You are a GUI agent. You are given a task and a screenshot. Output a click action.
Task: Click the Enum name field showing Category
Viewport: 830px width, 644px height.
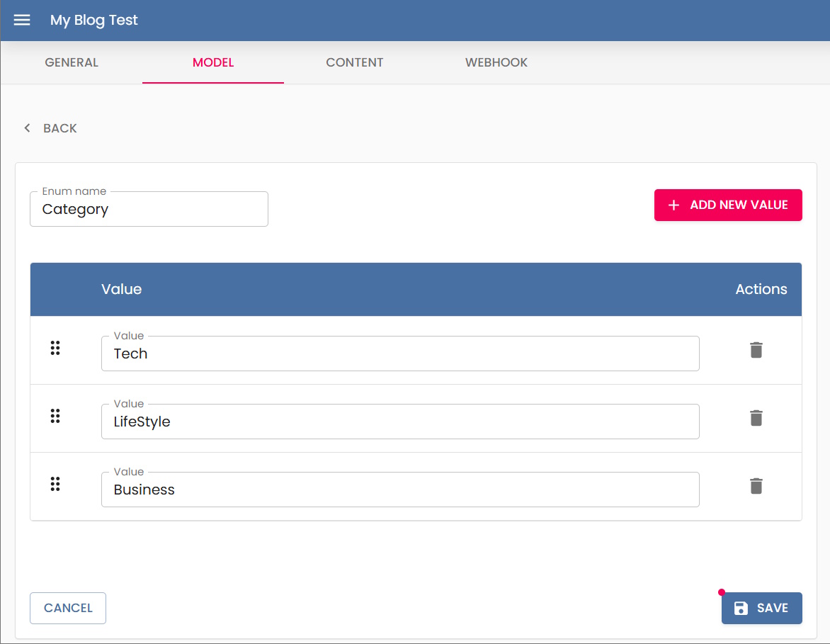(149, 209)
